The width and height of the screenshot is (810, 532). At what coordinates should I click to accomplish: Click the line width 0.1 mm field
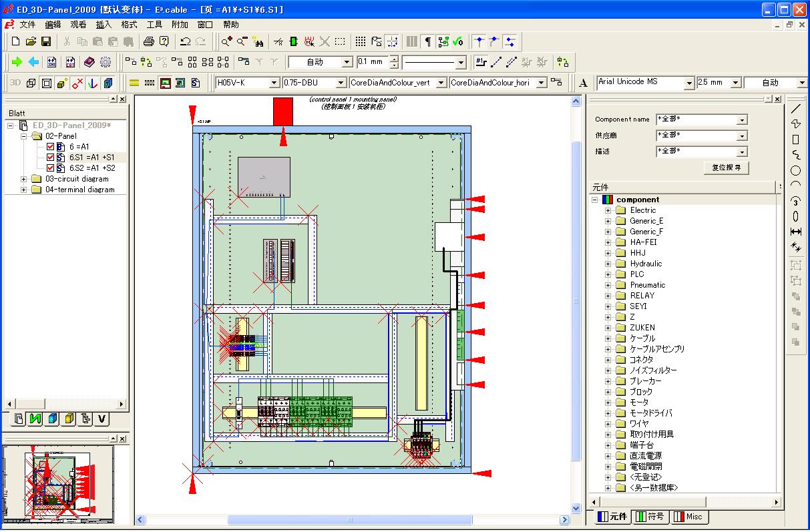[x=372, y=62]
